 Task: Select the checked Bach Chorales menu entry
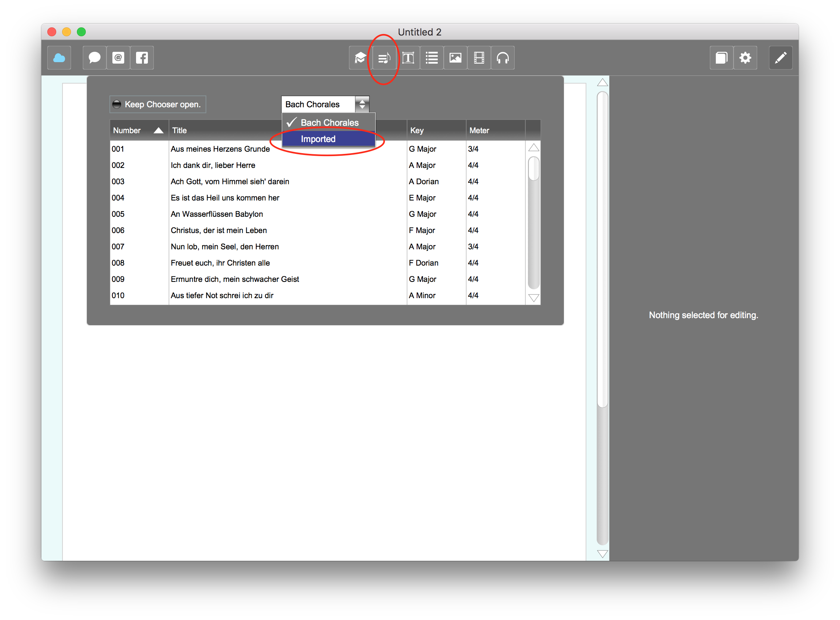click(x=329, y=123)
